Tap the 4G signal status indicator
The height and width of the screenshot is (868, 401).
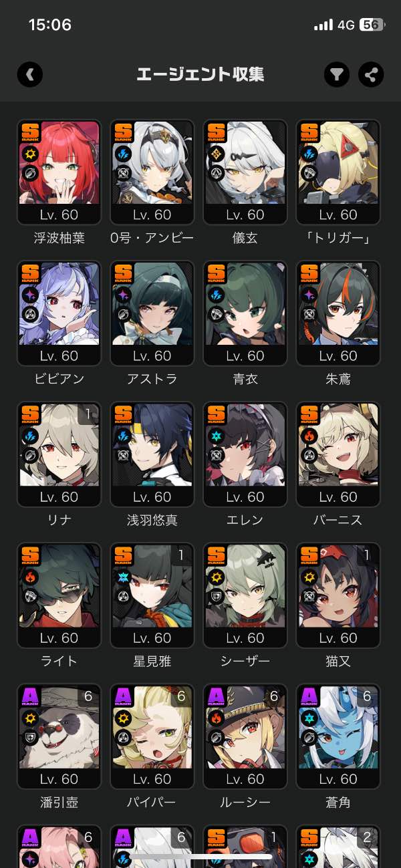(x=346, y=25)
